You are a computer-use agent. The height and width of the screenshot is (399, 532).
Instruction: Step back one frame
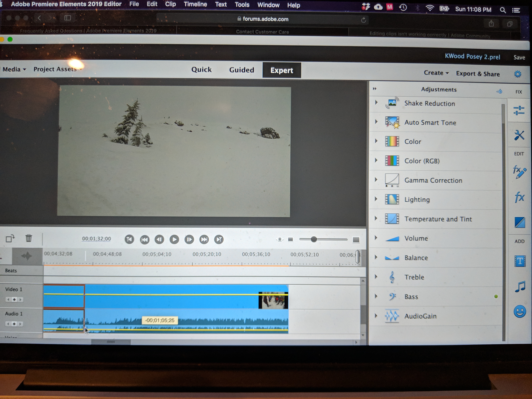pos(160,239)
